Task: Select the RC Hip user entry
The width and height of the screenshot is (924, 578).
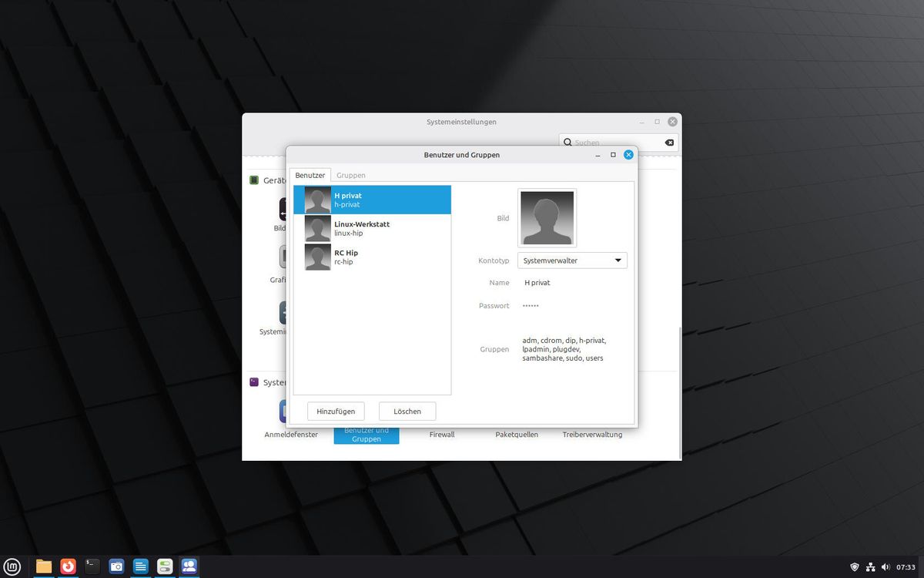Action: (372, 257)
